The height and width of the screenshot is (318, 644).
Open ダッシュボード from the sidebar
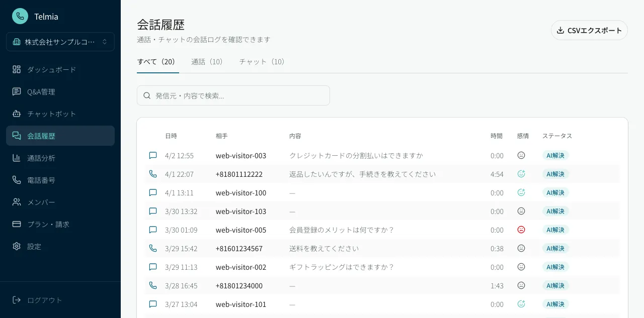point(51,69)
